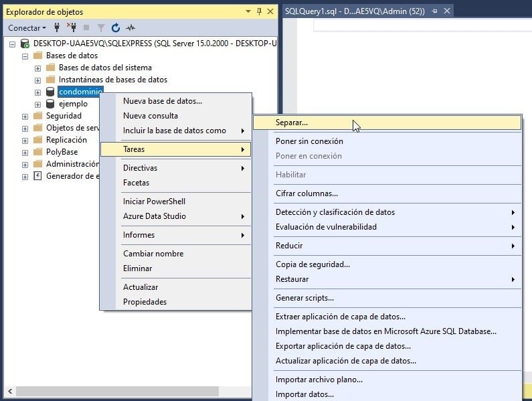Click the Instantáneas folder icon
The height and width of the screenshot is (401, 532).
tap(50, 80)
